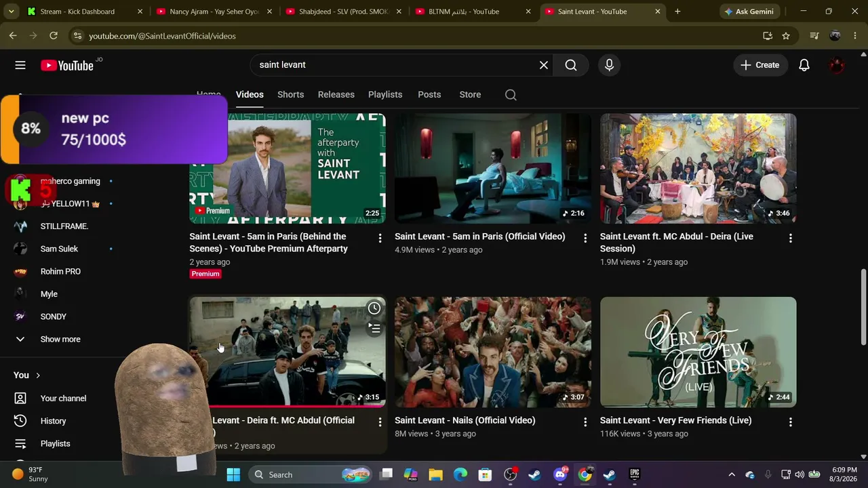The width and height of the screenshot is (868, 488).
Task: Open options for 5am in Paris Behind the Scenes
Action: click(x=380, y=239)
